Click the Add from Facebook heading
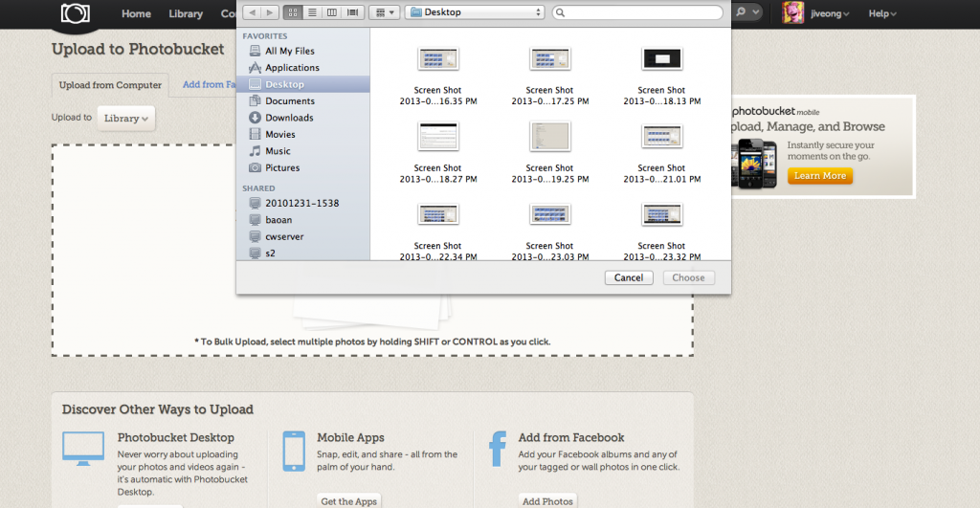 [571, 437]
